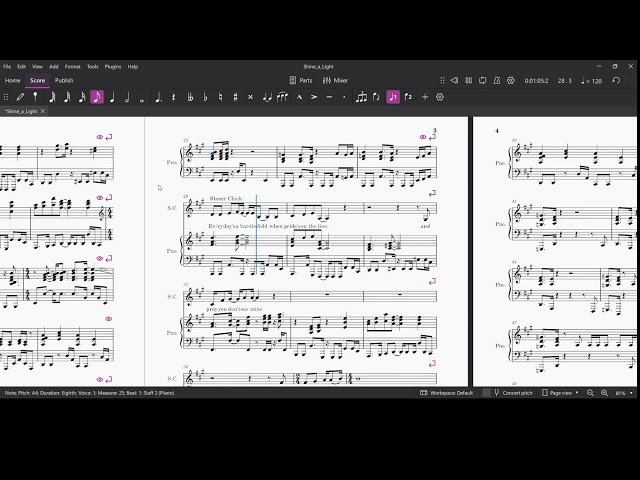Select the quarter note duration
The width and height of the screenshot is (640, 480).
click(112, 97)
